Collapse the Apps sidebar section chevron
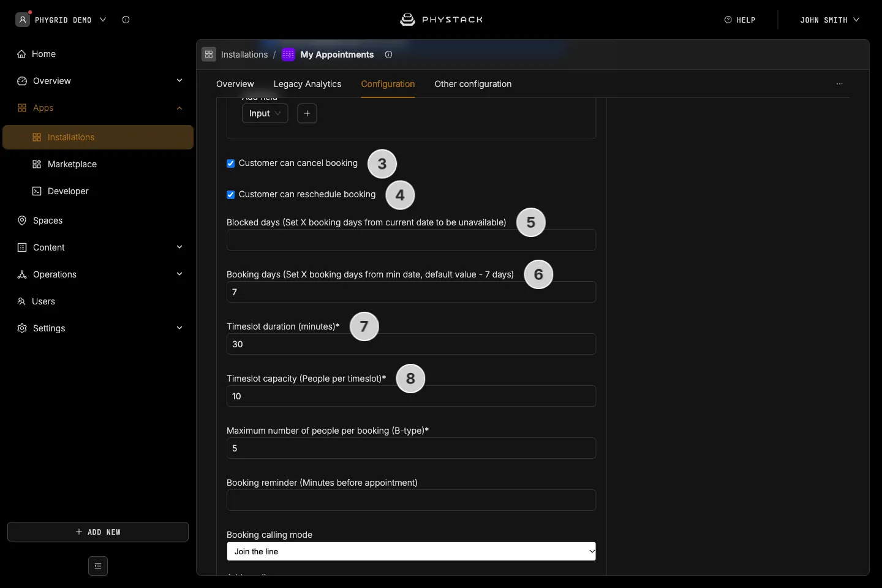Viewport: 882px width, 588px height. coord(179,108)
